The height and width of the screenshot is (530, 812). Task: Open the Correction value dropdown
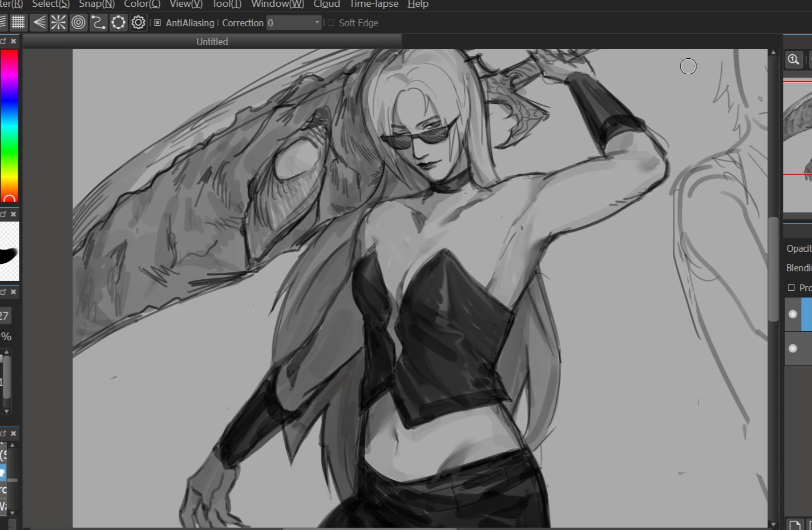317,23
